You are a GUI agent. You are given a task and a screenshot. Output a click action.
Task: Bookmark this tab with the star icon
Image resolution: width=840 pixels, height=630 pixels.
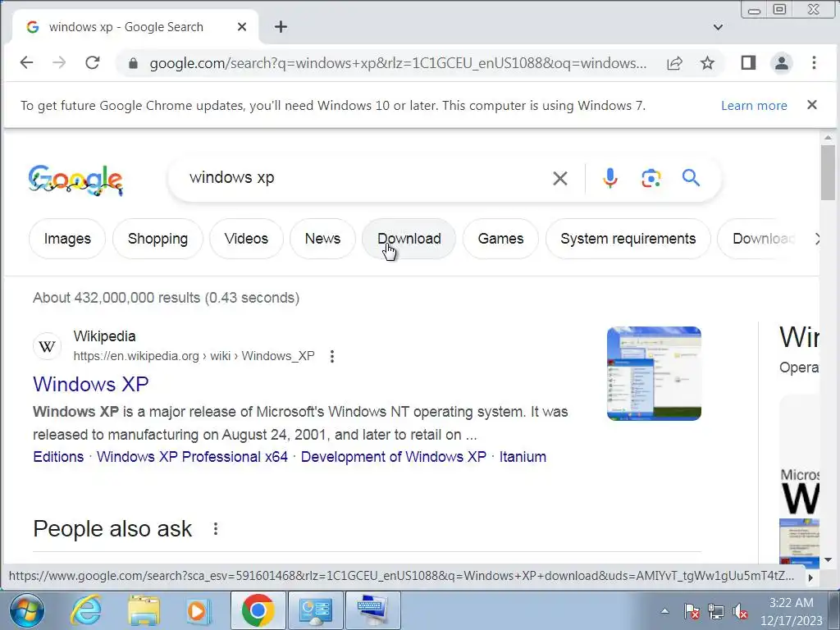[x=707, y=63]
